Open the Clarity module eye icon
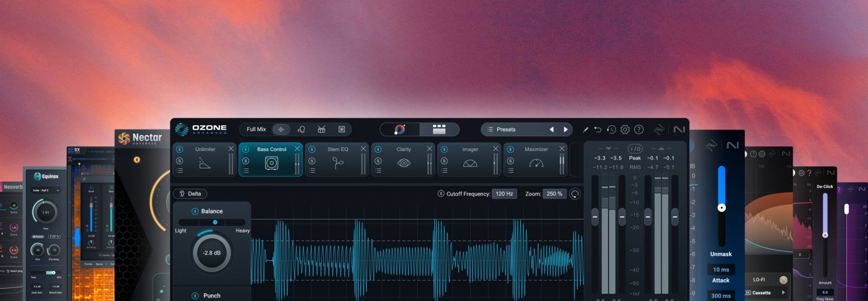 tap(403, 163)
